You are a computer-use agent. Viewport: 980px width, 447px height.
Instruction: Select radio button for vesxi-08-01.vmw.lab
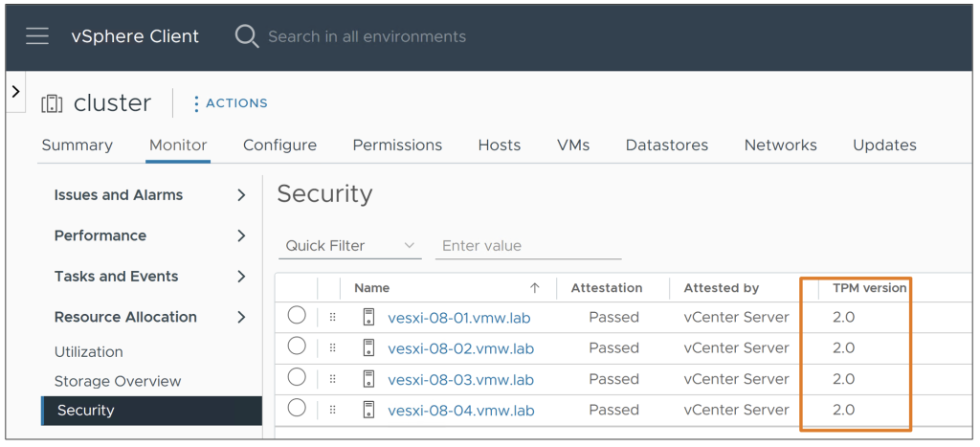tap(297, 316)
